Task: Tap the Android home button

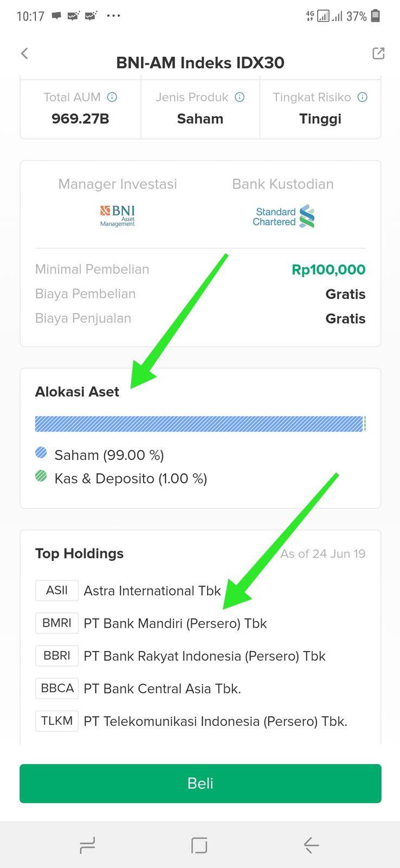Action: pyautogui.click(x=199, y=845)
